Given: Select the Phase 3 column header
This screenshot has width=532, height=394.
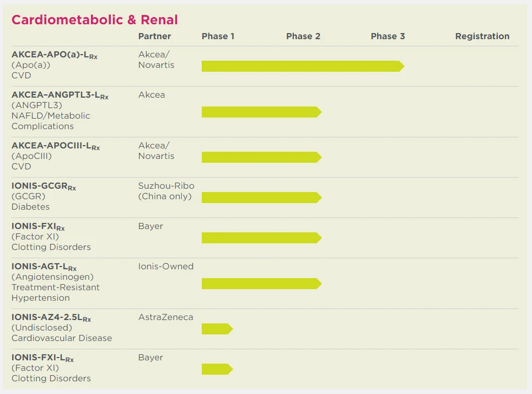Looking at the screenshot, I should tap(388, 36).
